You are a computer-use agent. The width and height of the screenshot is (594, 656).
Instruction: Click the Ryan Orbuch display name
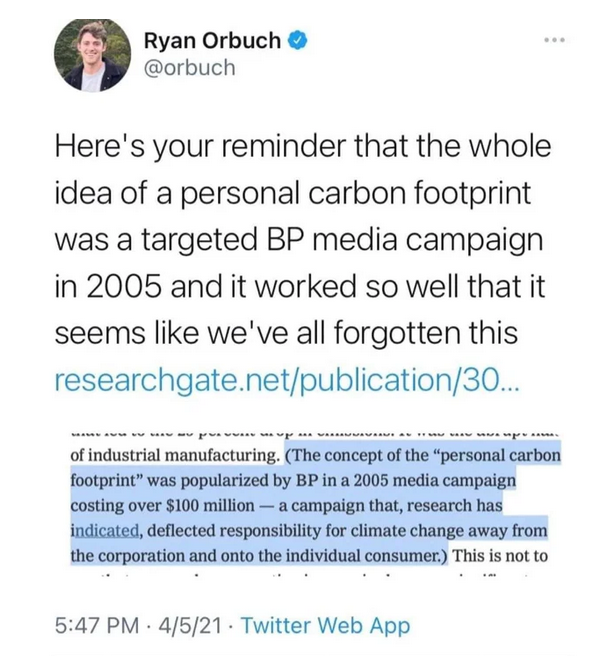click(212, 41)
